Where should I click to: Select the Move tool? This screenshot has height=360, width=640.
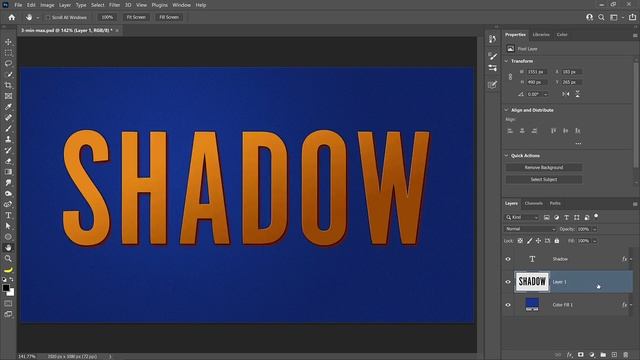[x=8, y=42]
